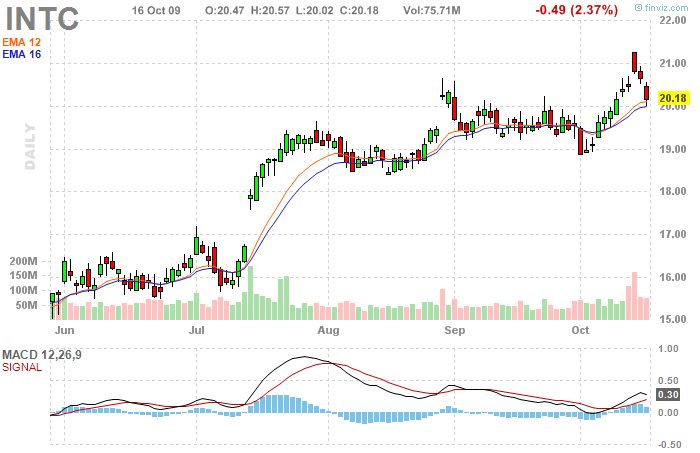This screenshot has width=700, height=453.
Task: Select the EMA 12 legend label
Action: [x=21, y=41]
